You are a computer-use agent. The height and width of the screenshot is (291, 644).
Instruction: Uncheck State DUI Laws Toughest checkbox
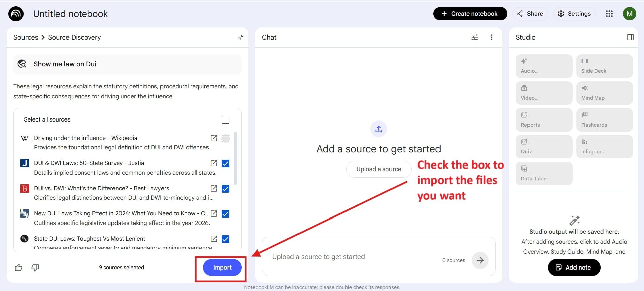226,239
